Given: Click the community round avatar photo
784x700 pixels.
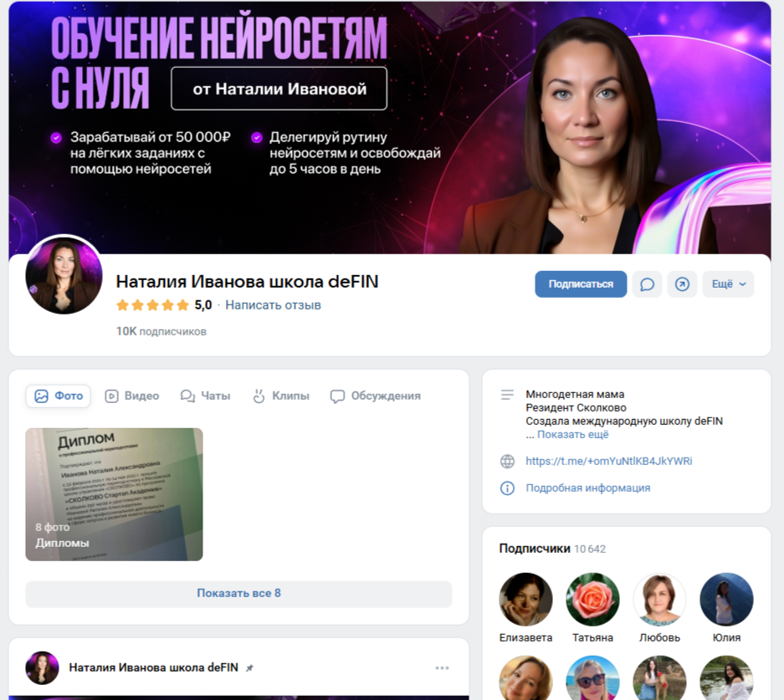Looking at the screenshot, I should coord(64,275).
